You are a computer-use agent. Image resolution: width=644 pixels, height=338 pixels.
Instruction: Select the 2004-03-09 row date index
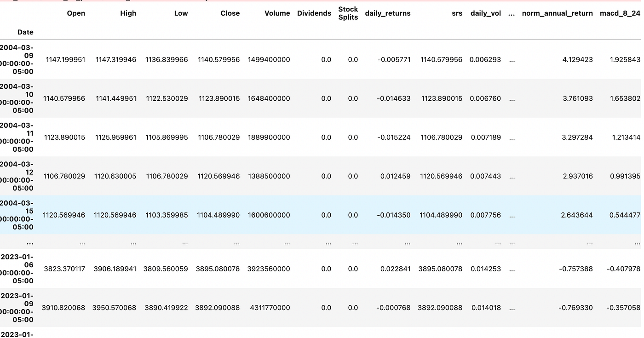coord(17,59)
